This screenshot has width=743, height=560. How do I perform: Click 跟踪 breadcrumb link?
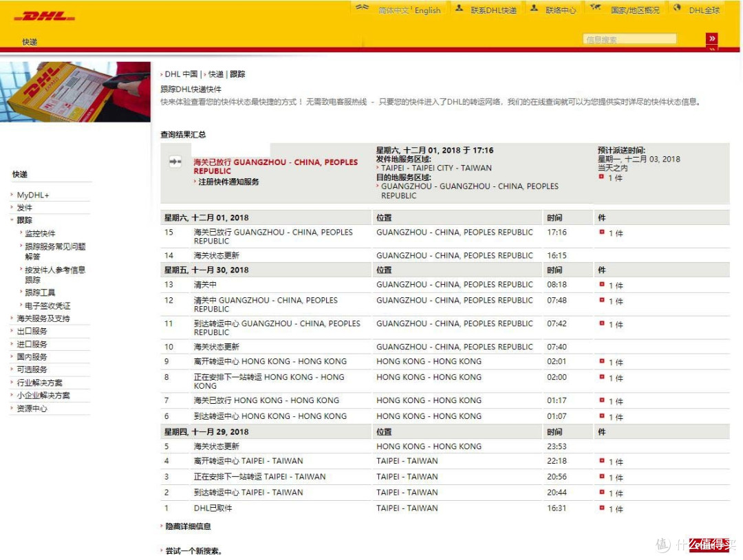click(237, 74)
